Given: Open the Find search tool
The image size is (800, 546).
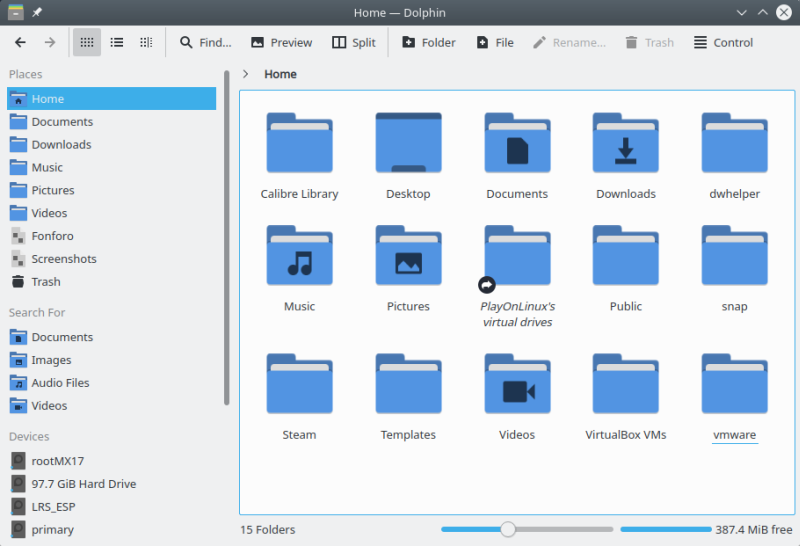Looking at the screenshot, I should point(205,43).
